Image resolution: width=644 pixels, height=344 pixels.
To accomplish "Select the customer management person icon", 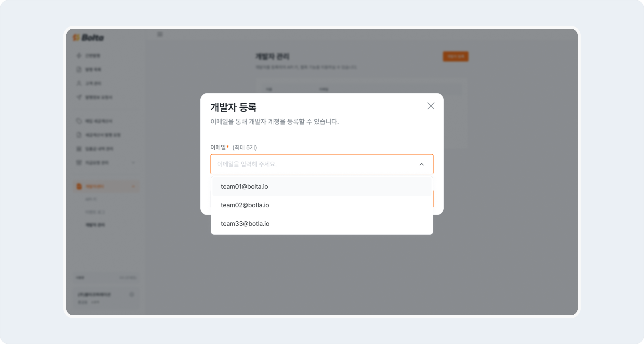I will point(79,83).
